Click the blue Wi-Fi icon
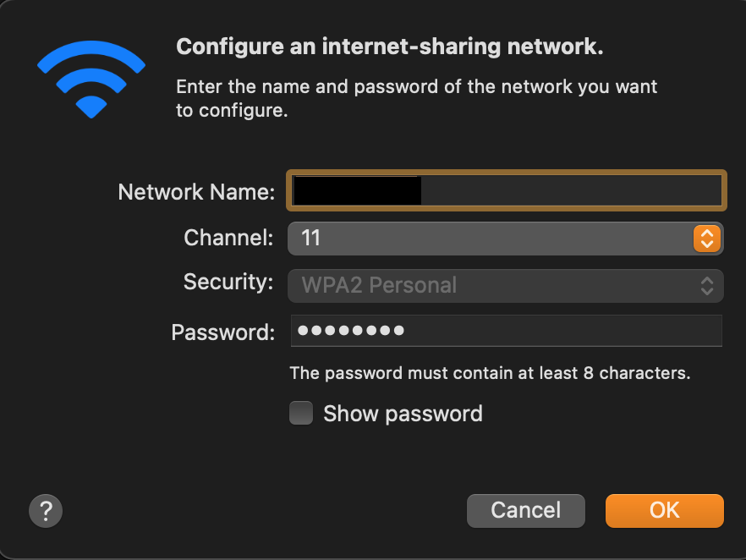746x560 pixels. click(92, 79)
